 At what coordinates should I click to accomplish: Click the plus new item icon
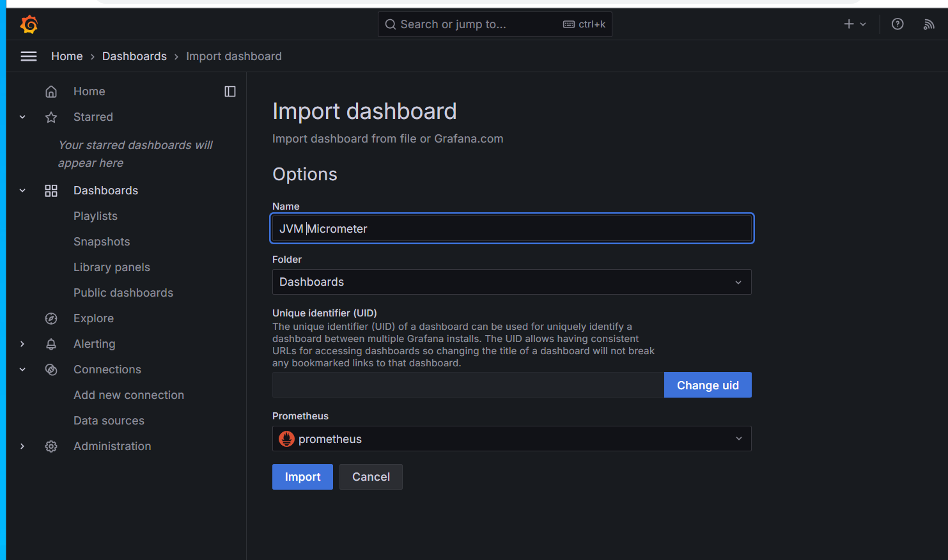click(849, 24)
